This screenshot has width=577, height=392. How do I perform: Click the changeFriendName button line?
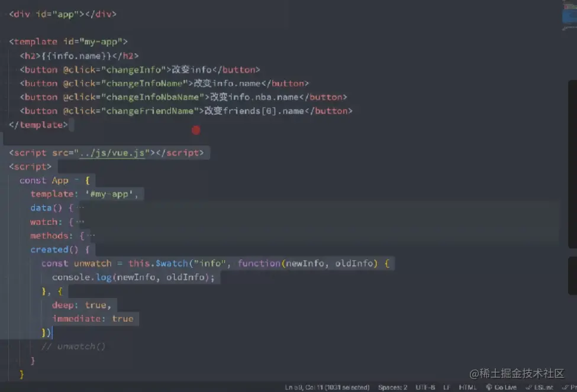pos(186,111)
